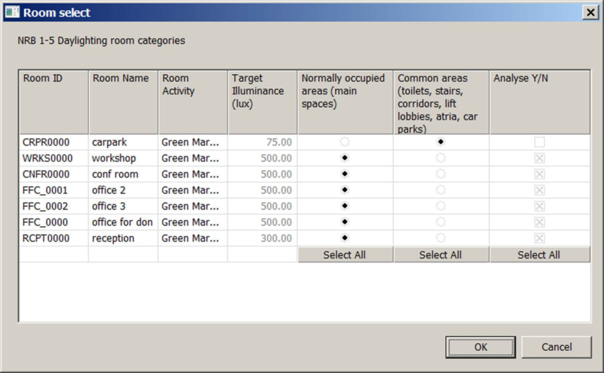The width and height of the screenshot is (604, 373).
Task: Cancel the room selection dialog
Action: [x=556, y=347]
